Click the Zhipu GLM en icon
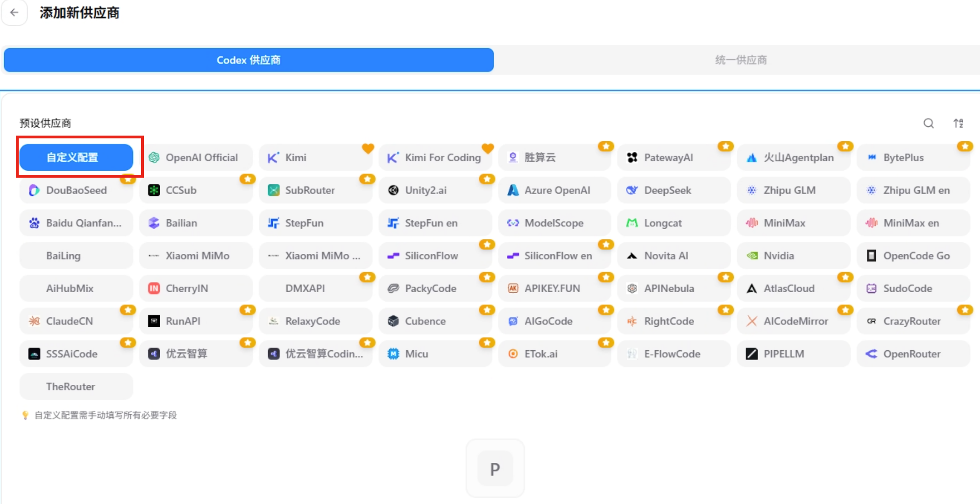980x504 pixels. pos(871,190)
